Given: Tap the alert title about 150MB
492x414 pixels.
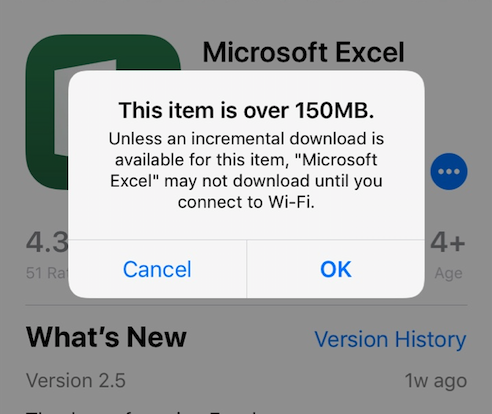Looking at the screenshot, I should coord(246,110).
